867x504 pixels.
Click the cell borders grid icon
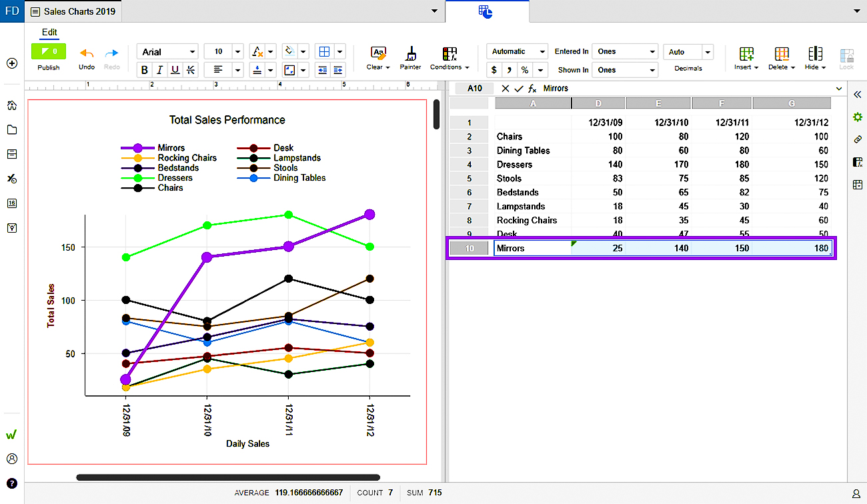(x=324, y=51)
